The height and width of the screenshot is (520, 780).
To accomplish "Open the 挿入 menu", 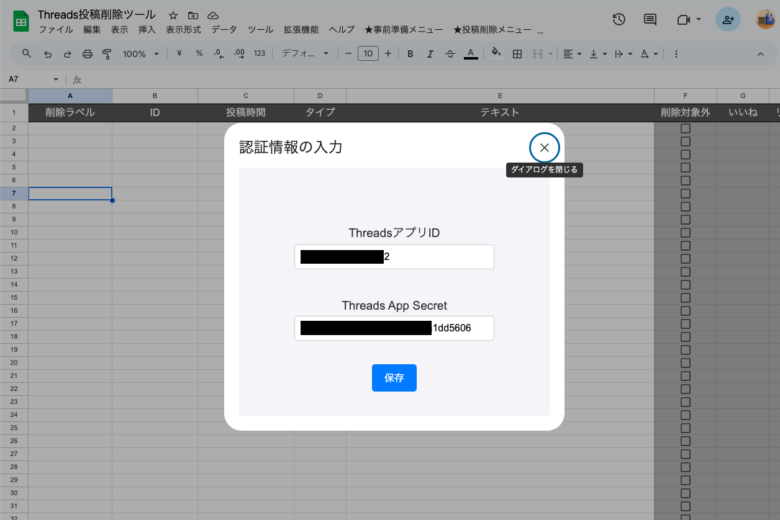I will 147,30.
